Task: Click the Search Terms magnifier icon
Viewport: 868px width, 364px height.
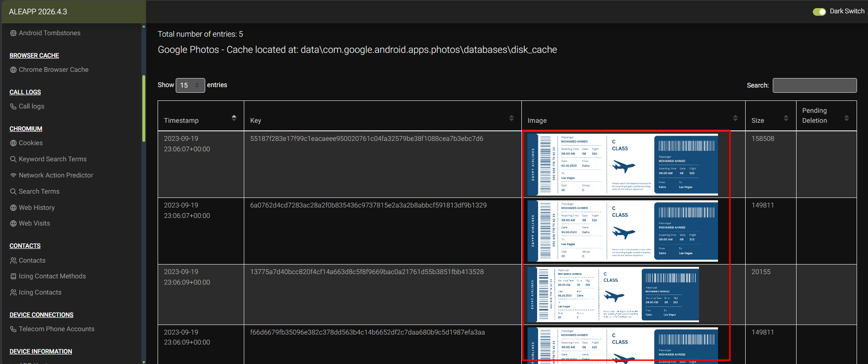Action: coord(13,192)
